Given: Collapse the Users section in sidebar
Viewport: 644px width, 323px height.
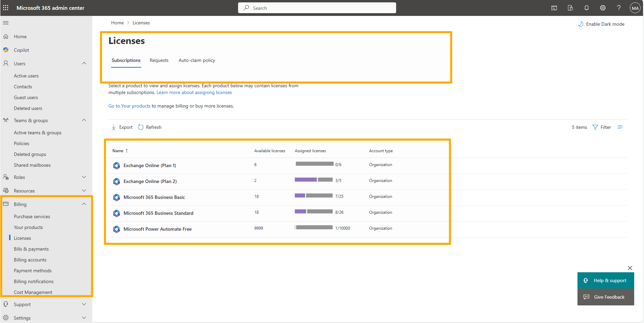Looking at the screenshot, I should tap(84, 63).
